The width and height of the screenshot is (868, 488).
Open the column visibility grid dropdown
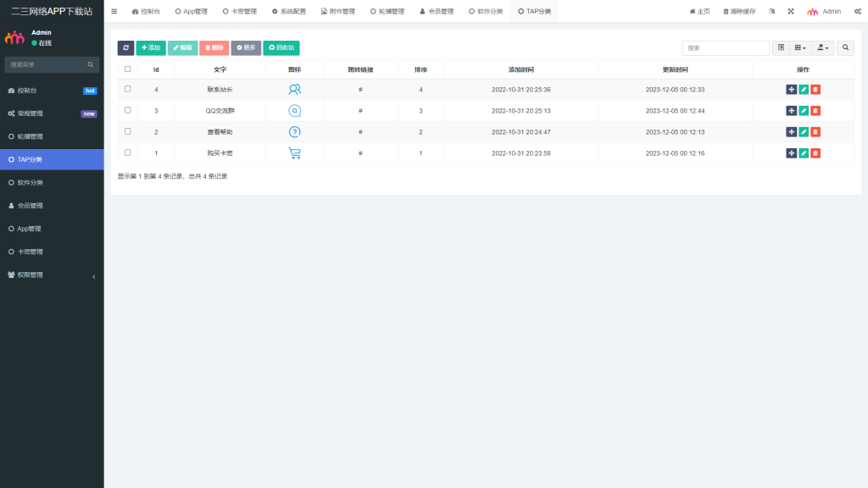pos(799,48)
